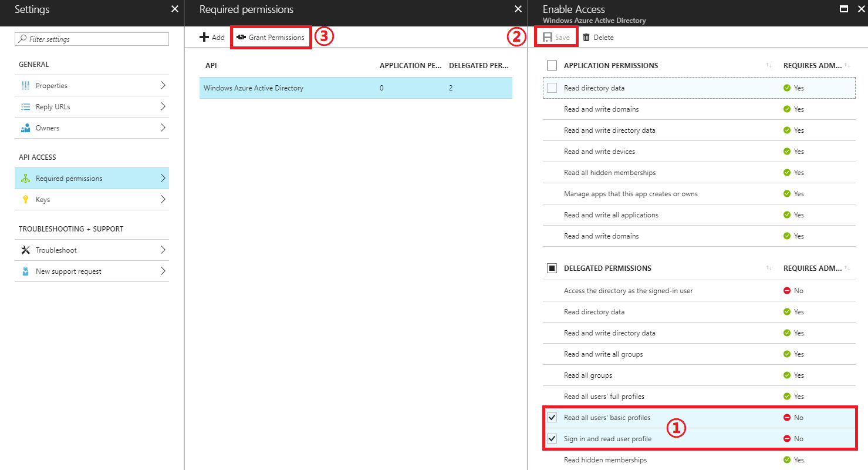Click the handshake icon on Grant Permissions
The height and width of the screenshot is (470, 868).
point(241,37)
